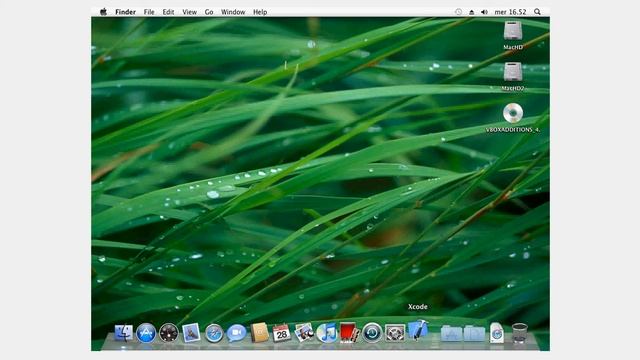Open the View menu
The height and width of the screenshot is (360, 640).
click(189, 12)
